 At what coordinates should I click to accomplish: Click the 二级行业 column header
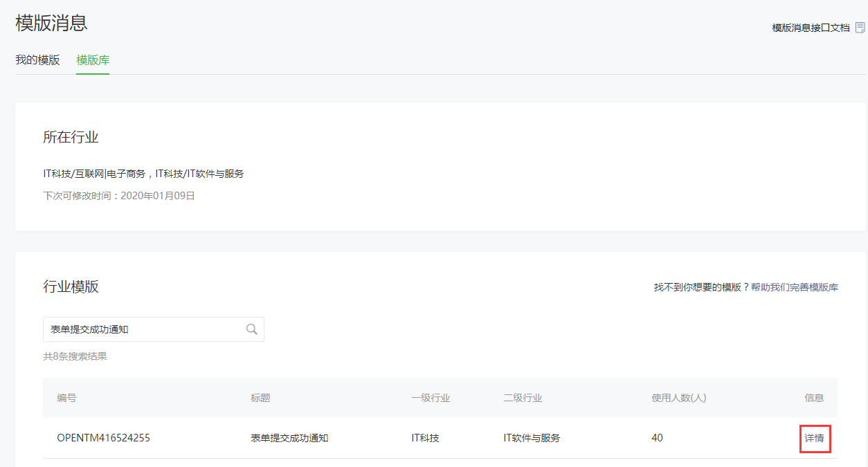523,398
